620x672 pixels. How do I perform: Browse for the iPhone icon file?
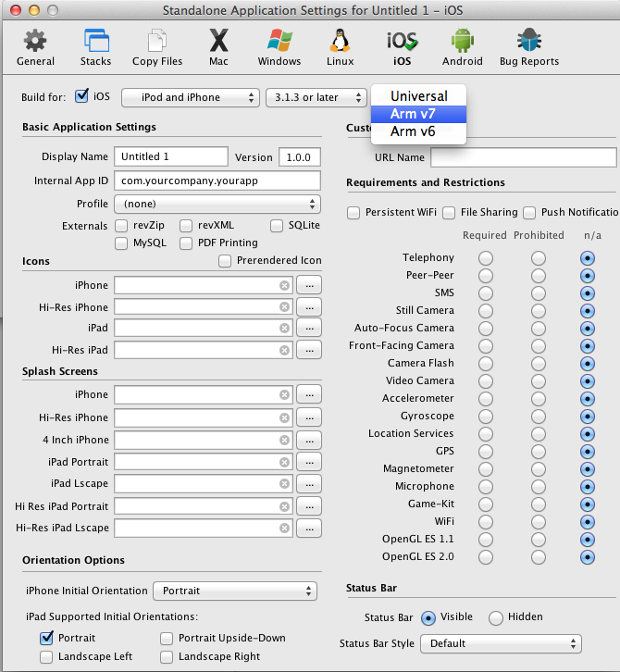click(x=309, y=285)
